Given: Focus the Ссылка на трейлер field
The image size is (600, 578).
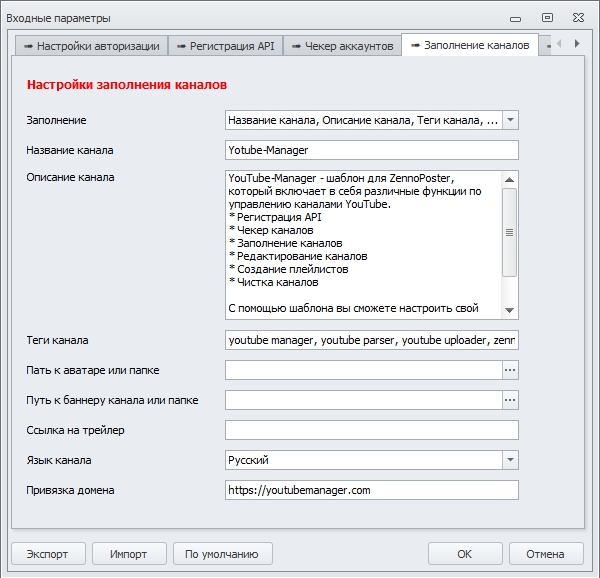Looking at the screenshot, I should coord(372,430).
